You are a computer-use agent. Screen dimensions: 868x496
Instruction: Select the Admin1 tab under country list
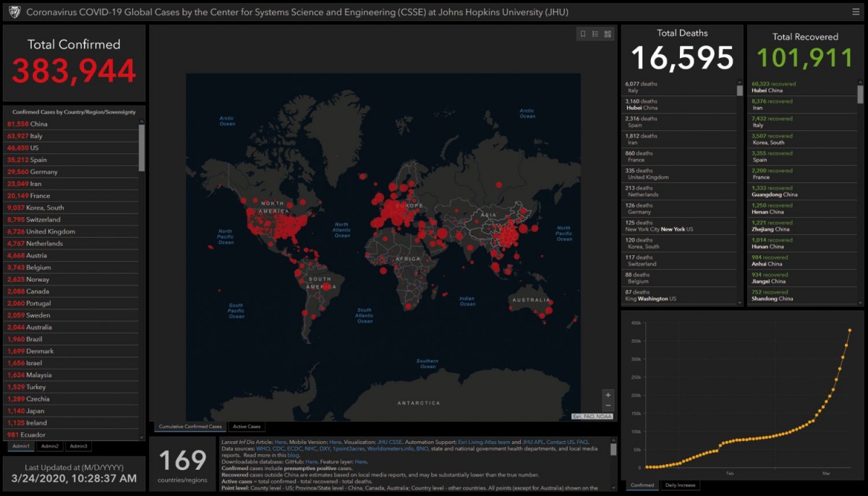click(21, 446)
